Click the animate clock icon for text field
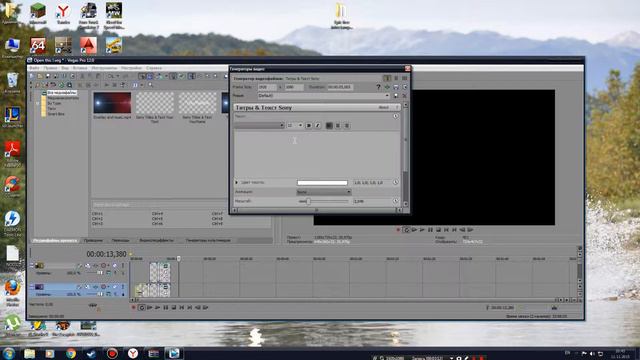Image resolution: width=640 pixels, height=360 pixels. pyautogui.click(x=396, y=116)
